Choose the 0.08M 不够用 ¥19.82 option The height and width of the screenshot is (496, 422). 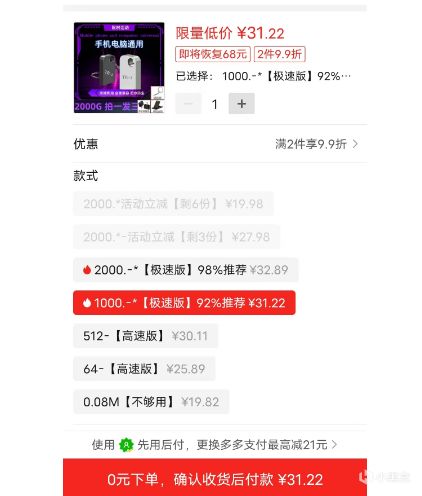coord(151,402)
